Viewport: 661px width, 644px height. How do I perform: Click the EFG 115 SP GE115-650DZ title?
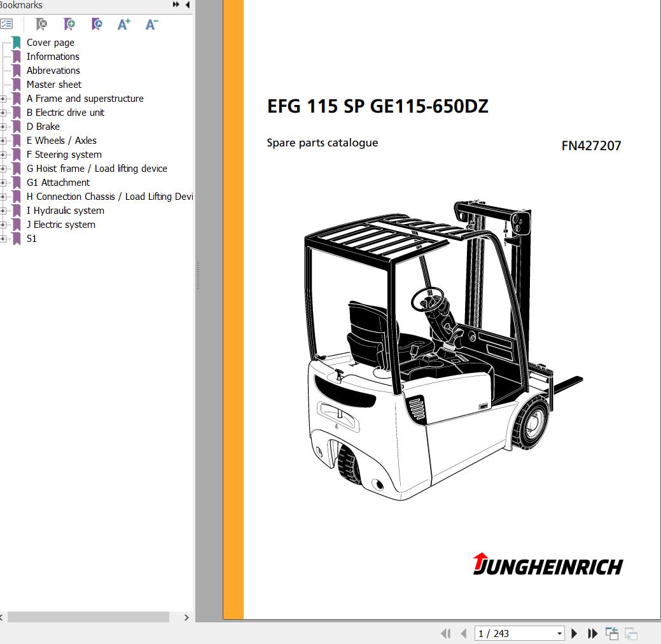point(378,106)
